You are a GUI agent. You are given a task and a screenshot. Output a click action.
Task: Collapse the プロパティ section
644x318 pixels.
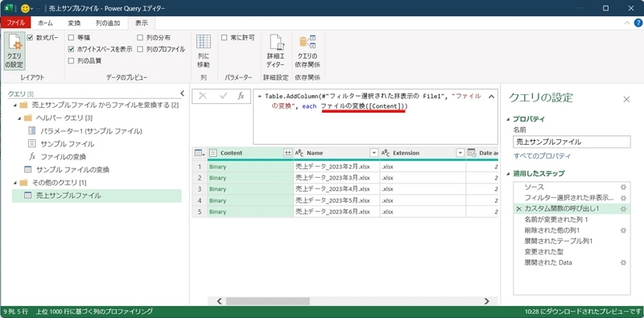[x=509, y=119]
